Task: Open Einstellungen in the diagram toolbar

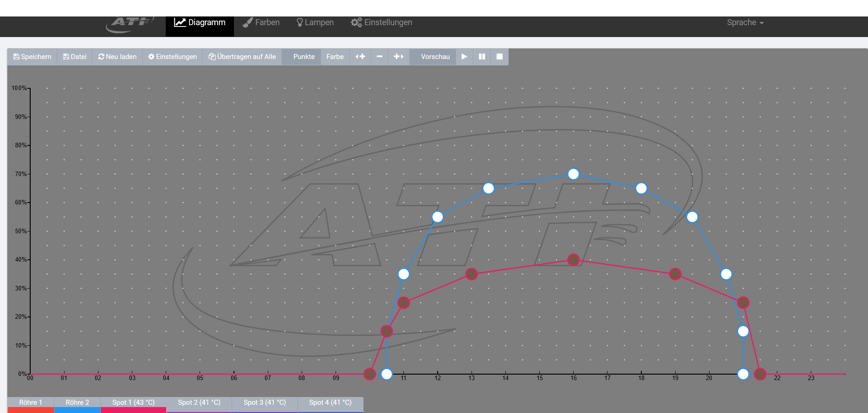Action: click(x=173, y=57)
